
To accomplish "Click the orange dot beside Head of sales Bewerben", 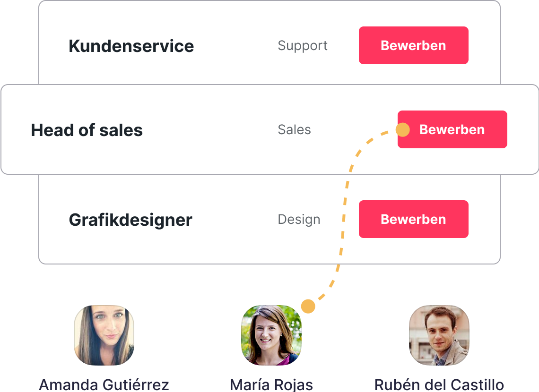I will click(x=402, y=130).
